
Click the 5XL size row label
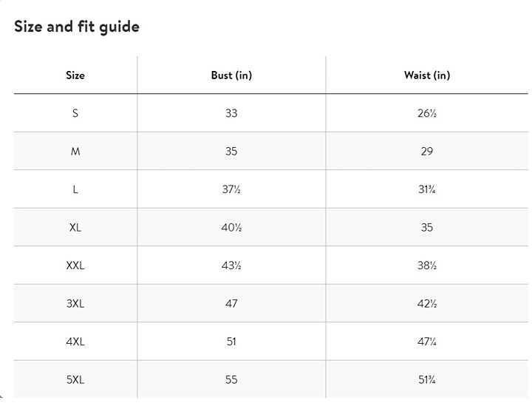point(75,379)
